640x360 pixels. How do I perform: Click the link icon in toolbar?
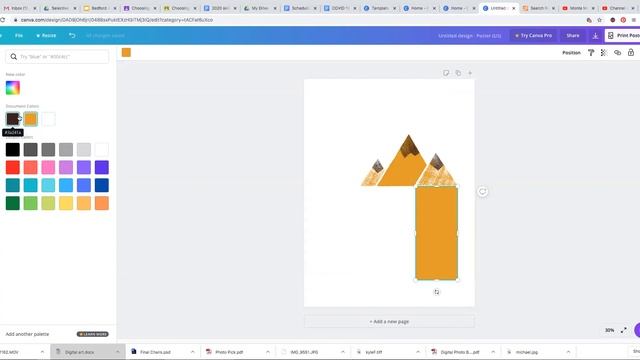[618, 53]
